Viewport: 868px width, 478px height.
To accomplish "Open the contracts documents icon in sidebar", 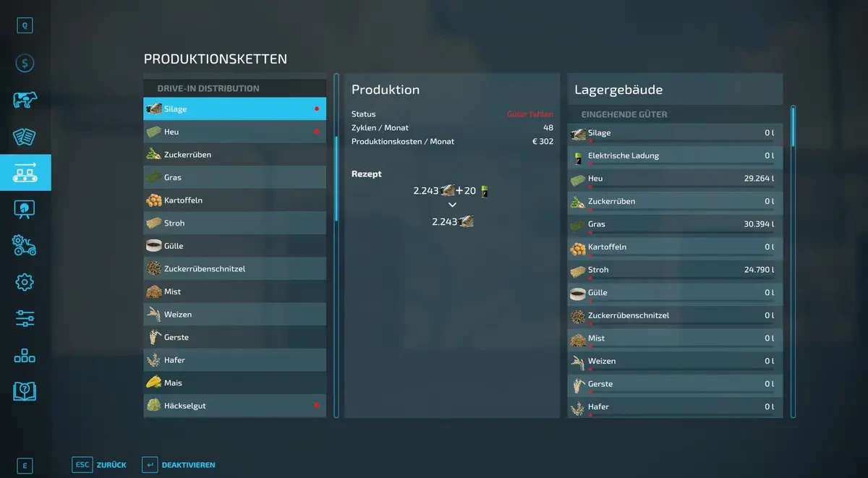I will pos(25,137).
